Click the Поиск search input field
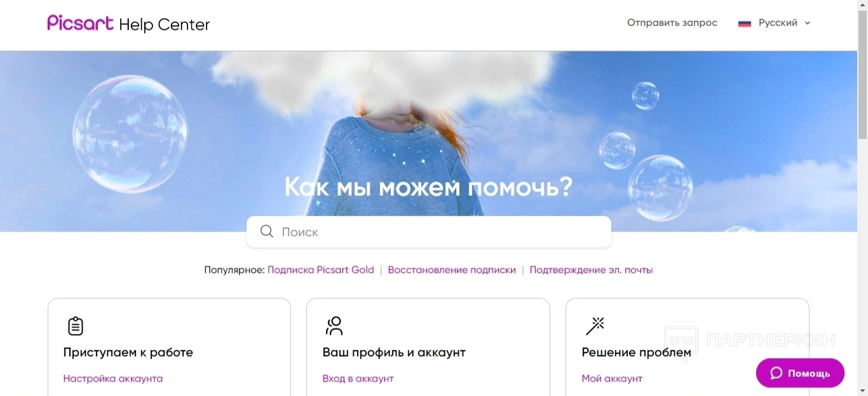Viewport: 868px width, 396px height. click(x=429, y=232)
